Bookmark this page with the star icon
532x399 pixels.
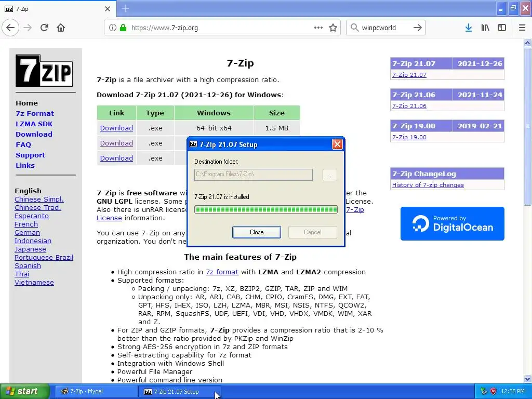[x=333, y=28]
